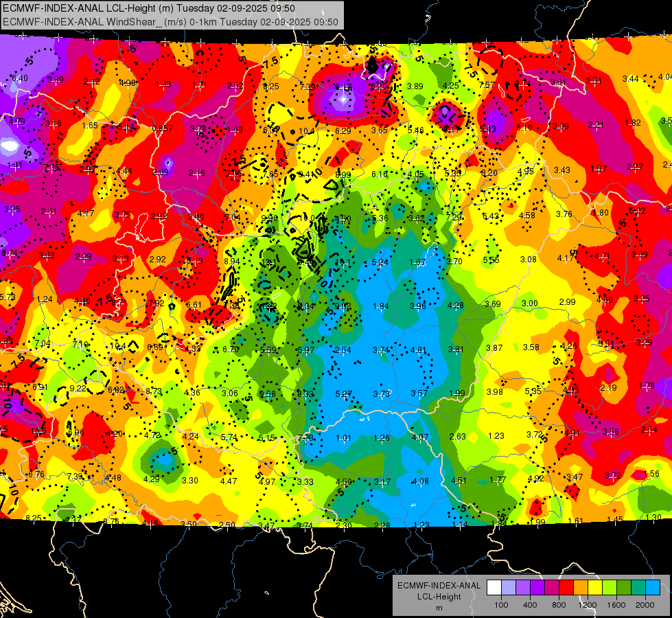The image size is (672, 618).
Task: Click the wind shear value 3.17
Action: 382,481
